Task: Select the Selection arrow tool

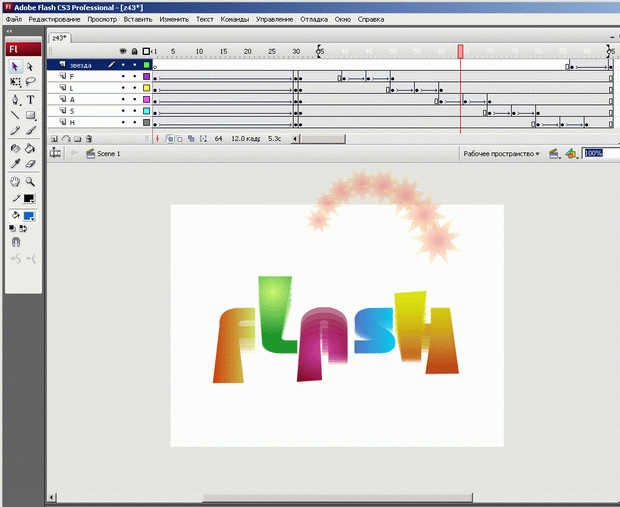Action: [15, 67]
